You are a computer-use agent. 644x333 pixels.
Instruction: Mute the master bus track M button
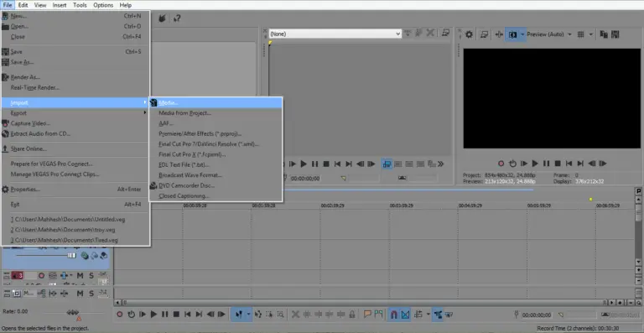(80, 294)
